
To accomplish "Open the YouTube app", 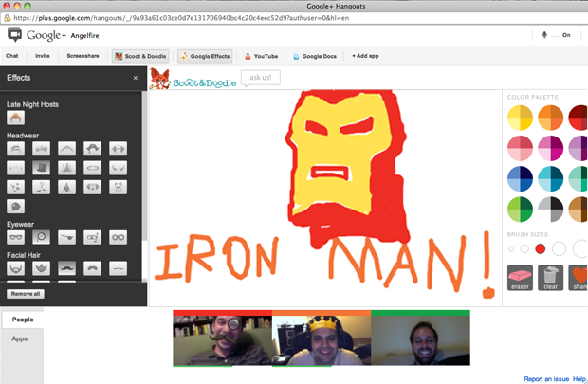I will pos(262,56).
